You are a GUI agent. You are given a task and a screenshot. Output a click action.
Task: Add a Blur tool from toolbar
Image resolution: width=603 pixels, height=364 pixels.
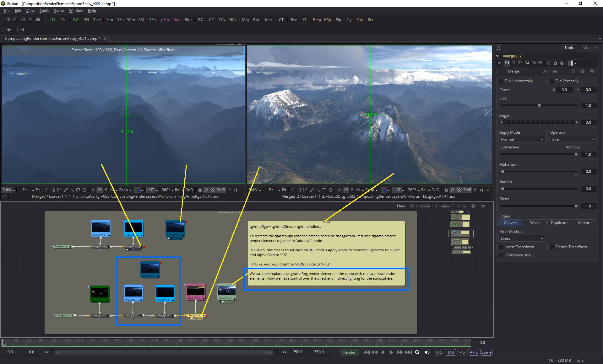coord(188,19)
